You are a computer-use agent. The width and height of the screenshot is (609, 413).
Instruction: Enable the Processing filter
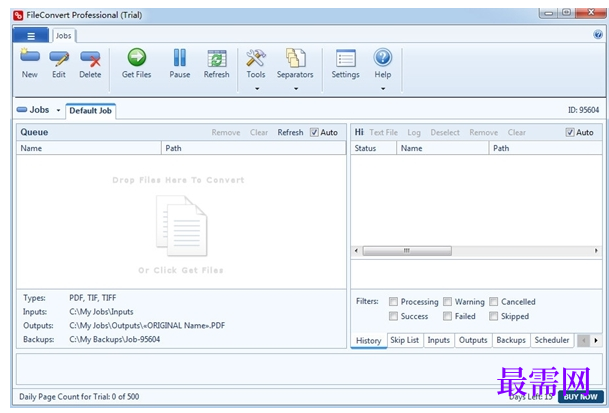(393, 301)
